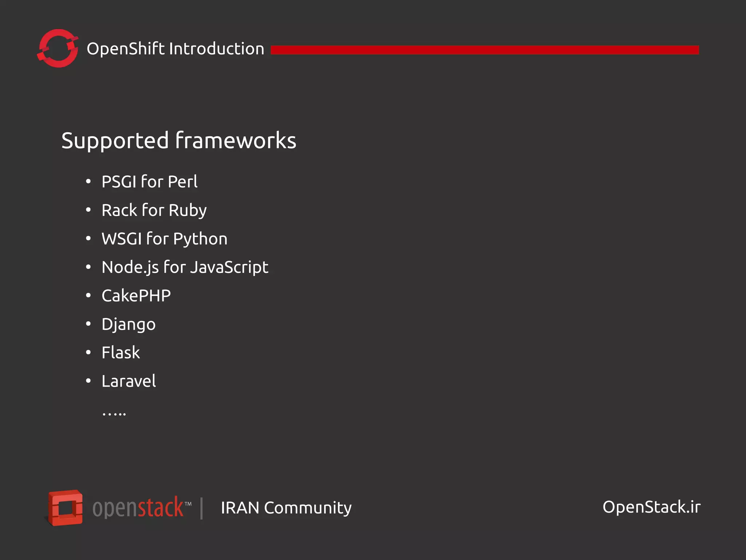Click the openstack wordmark

[142, 507]
